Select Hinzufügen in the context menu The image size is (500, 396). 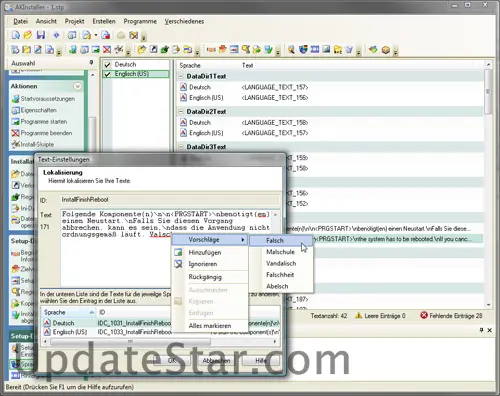[x=210, y=252]
